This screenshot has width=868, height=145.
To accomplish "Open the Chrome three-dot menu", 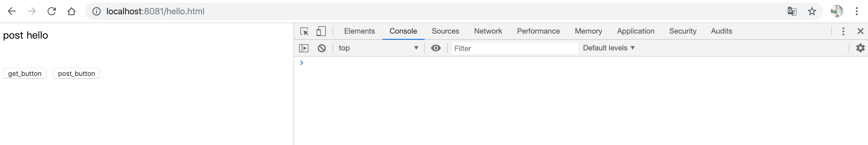I will tap(856, 12).
